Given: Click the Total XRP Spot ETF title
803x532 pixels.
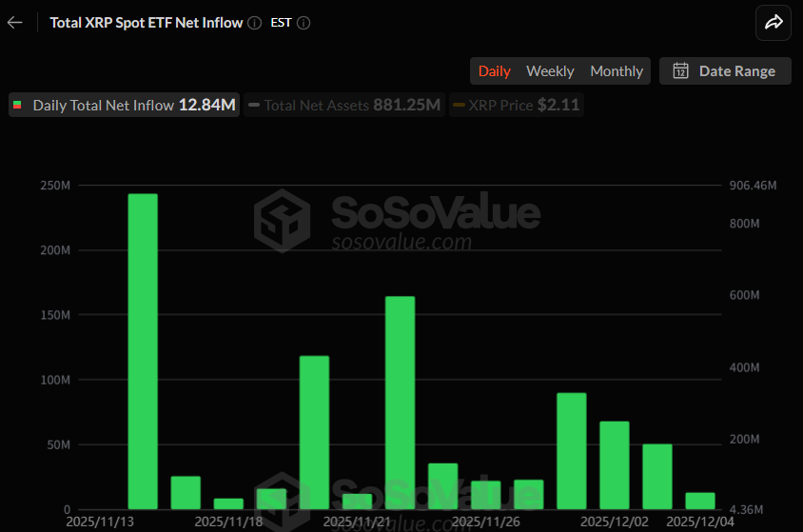Looking at the screenshot, I should click(146, 23).
